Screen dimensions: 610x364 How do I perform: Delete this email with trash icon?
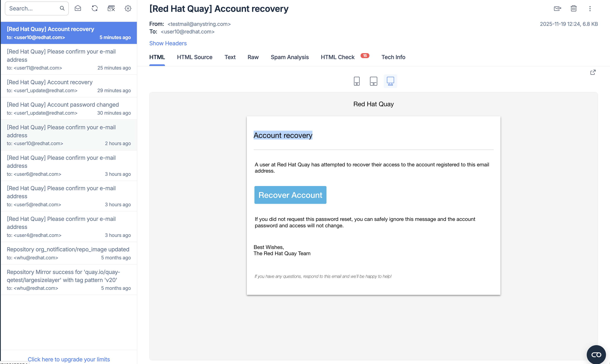pos(573,9)
